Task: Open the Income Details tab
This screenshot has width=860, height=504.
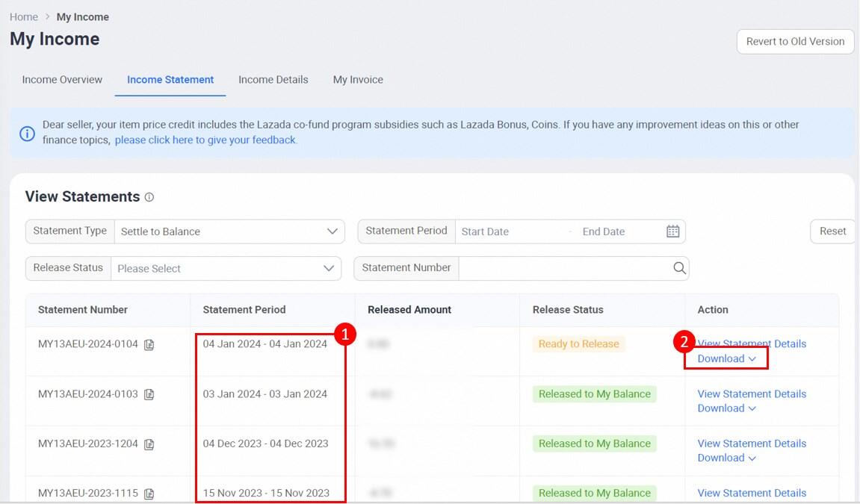Action: pyautogui.click(x=273, y=79)
